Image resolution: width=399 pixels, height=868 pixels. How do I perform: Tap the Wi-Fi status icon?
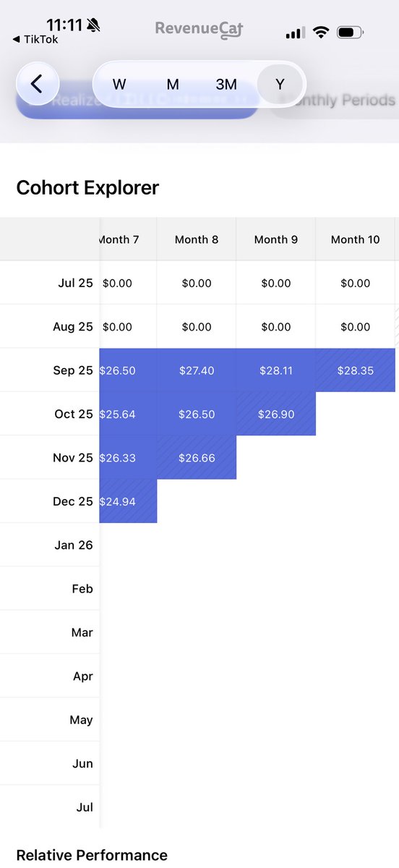tap(321, 33)
